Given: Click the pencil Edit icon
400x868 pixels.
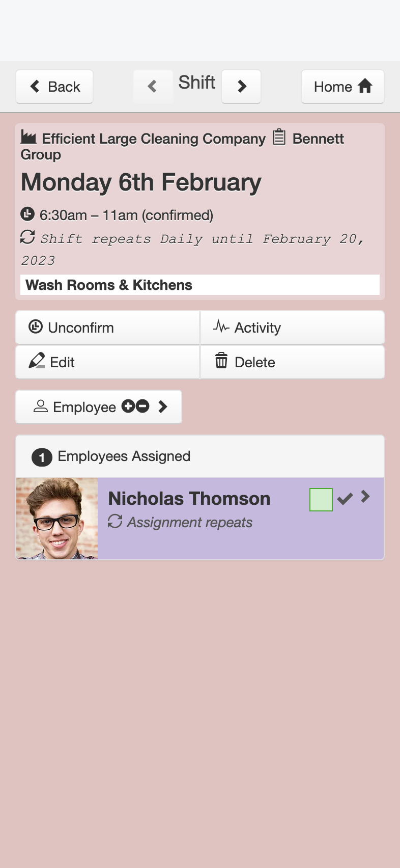Looking at the screenshot, I should pos(37,361).
